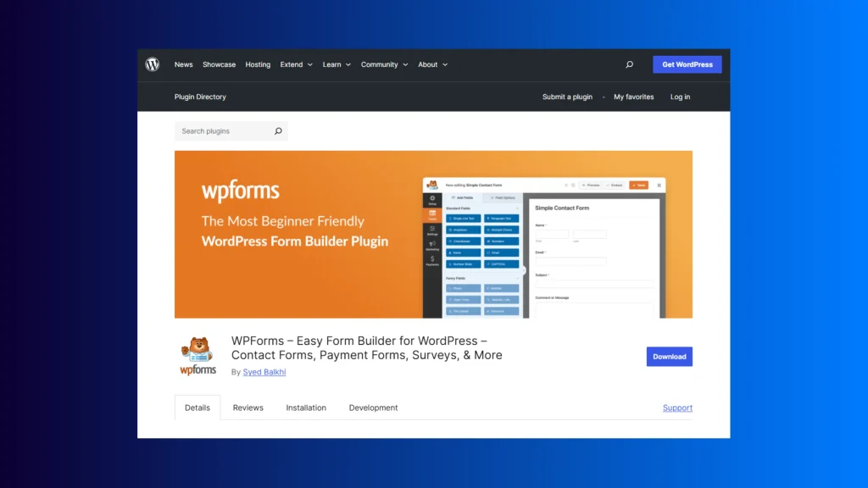Screen dimensions: 868x488
Task: Select the Setup gear icon in form builder sidebar
Action: point(432,200)
